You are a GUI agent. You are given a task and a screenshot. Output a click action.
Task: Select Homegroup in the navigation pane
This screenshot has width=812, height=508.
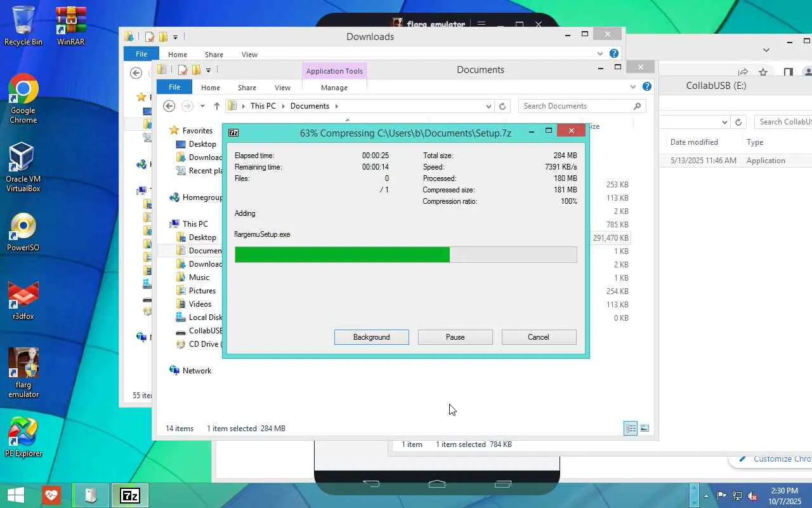point(202,197)
